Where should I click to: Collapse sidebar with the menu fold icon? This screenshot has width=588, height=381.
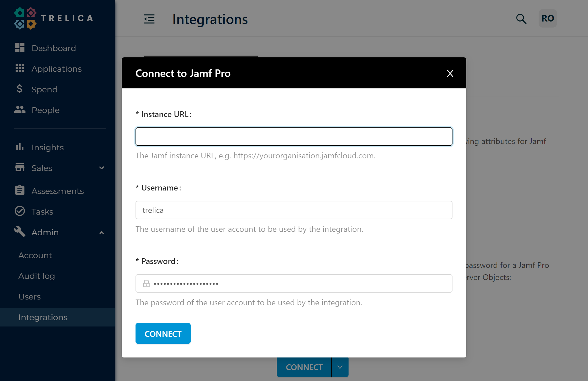click(x=149, y=19)
